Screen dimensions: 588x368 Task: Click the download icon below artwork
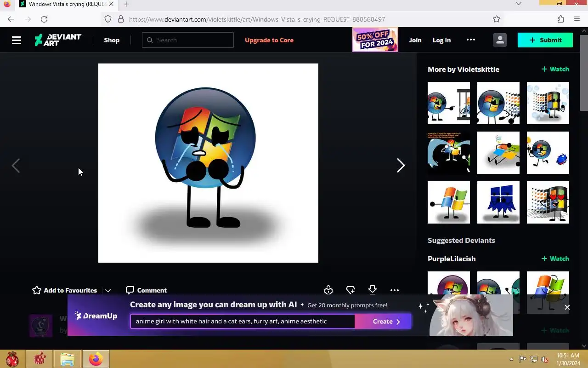pyautogui.click(x=373, y=290)
